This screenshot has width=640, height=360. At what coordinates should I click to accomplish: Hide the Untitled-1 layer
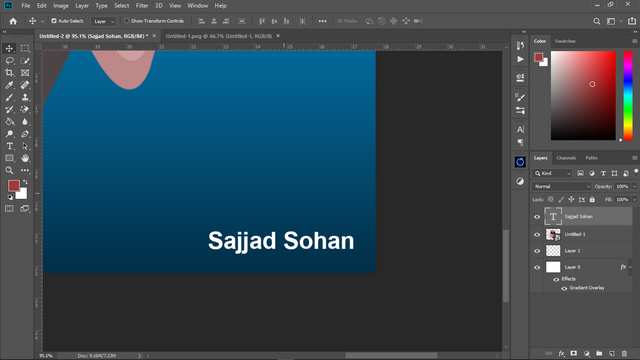pyautogui.click(x=537, y=235)
